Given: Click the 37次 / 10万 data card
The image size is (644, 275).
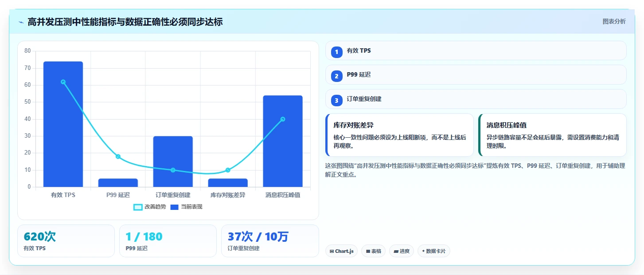Looking at the screenshot, I should pos(270,241).
